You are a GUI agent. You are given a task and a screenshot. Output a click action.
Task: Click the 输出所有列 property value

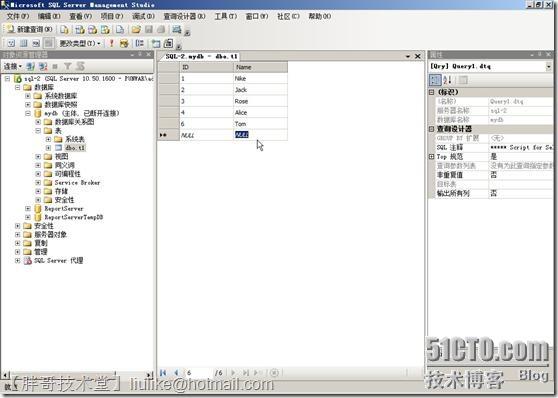521,193
